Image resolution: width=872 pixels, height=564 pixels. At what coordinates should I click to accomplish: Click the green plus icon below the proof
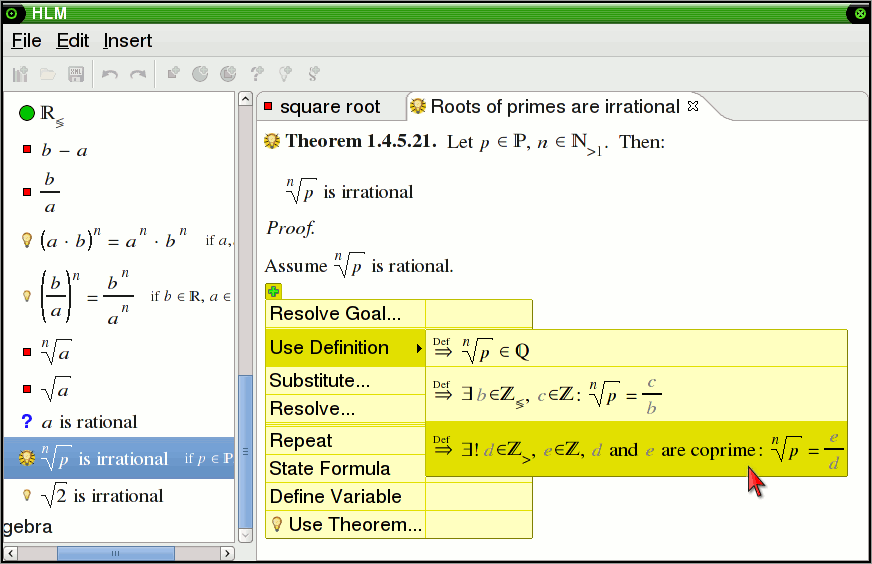273,291
